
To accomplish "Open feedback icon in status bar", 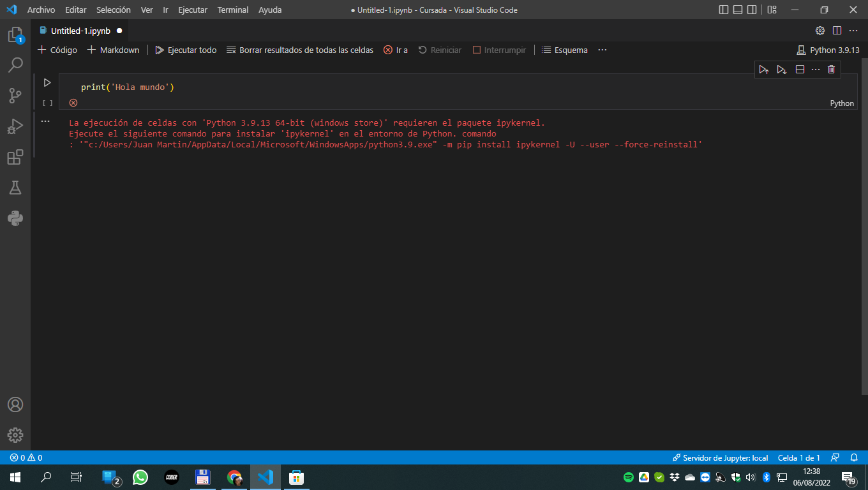I will 835,457.
